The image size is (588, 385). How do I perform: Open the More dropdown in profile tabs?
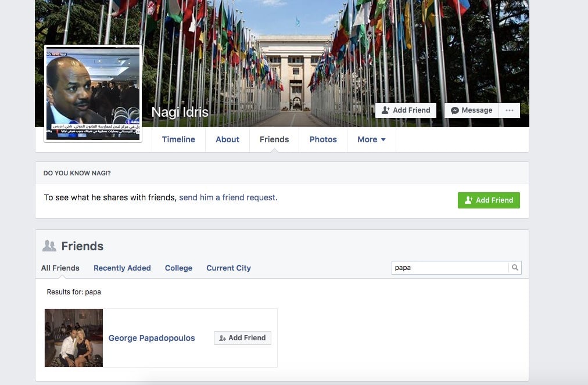coord(371,139)
